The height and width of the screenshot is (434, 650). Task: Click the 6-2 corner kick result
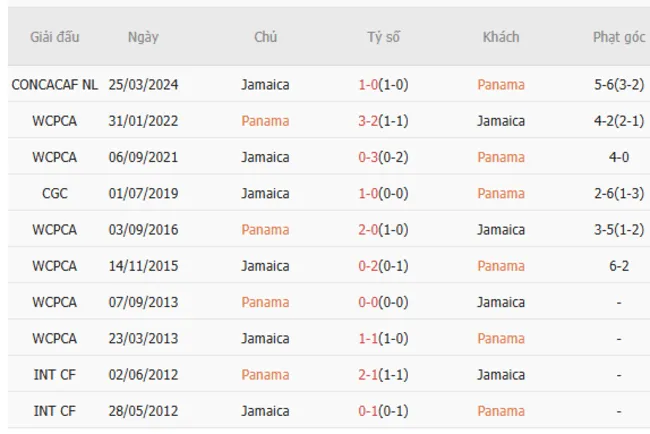(619, 266)
